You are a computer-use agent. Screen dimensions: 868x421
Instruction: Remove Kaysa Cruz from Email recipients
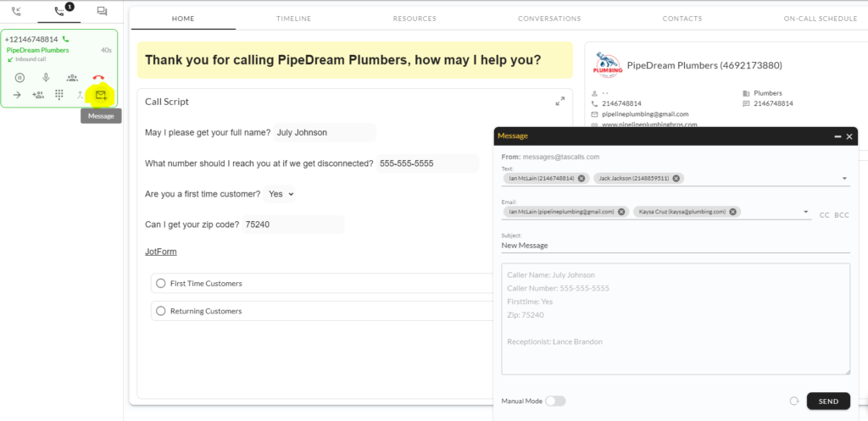[x=733, y=212]
